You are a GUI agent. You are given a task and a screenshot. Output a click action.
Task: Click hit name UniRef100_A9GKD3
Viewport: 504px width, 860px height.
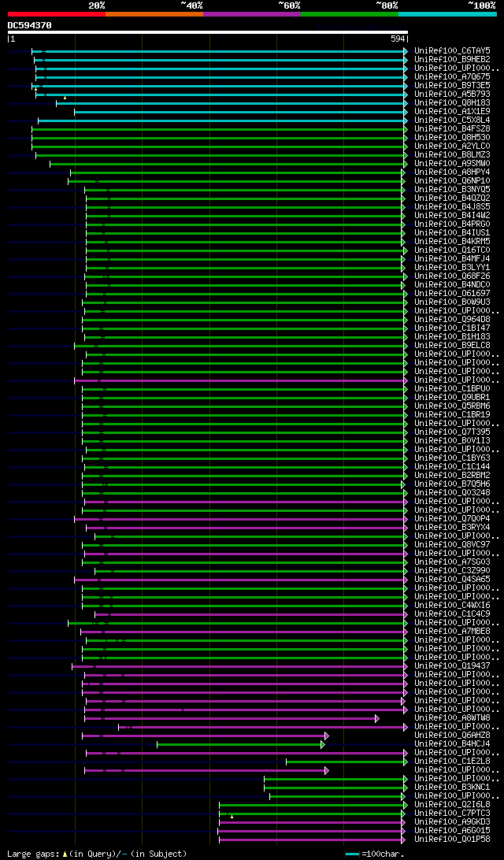pyautogui.click(x=453, y=822)
